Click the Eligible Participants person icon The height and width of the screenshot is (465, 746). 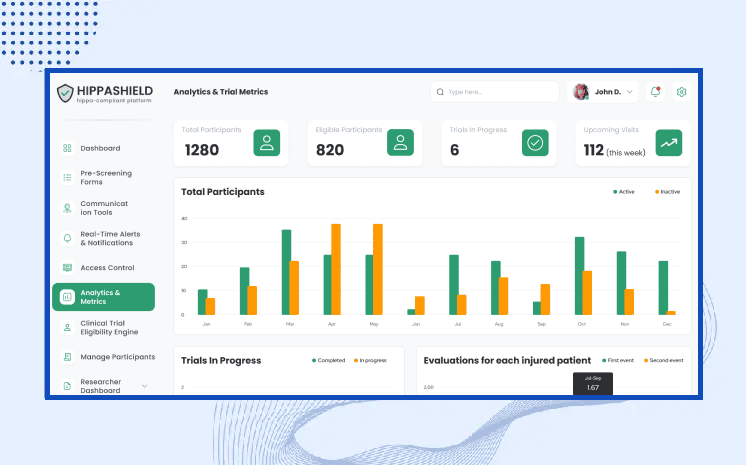400,143
